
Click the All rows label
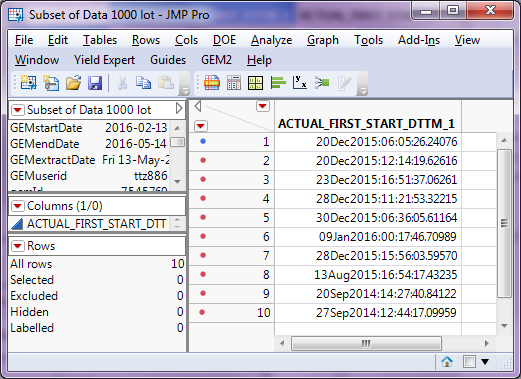pyautogui.click(x=31, y=264)
